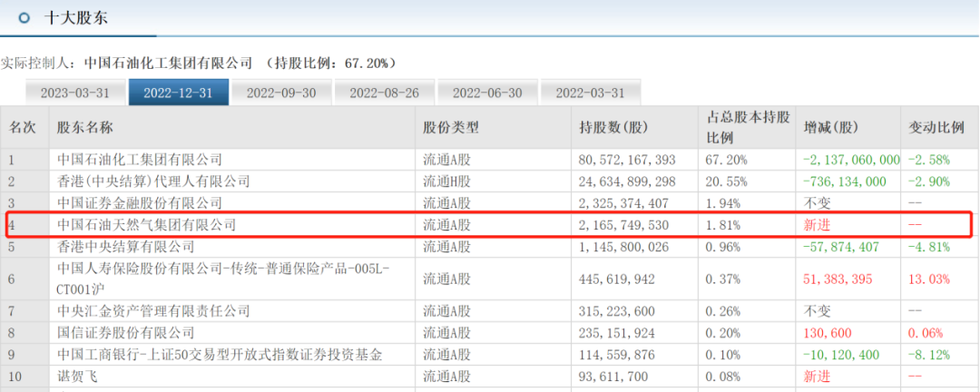
Task: Open the 2022-03-31 date tab
Action: pyautogui.click(x=590, y=93)
